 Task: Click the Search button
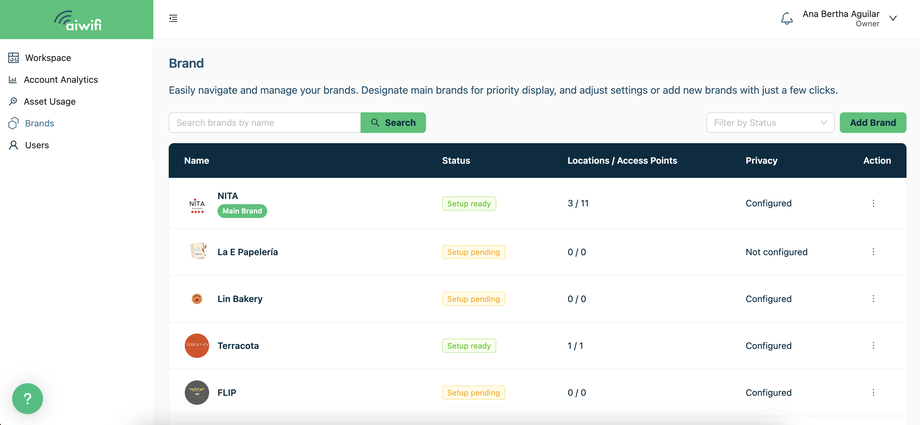pos(393,123)
